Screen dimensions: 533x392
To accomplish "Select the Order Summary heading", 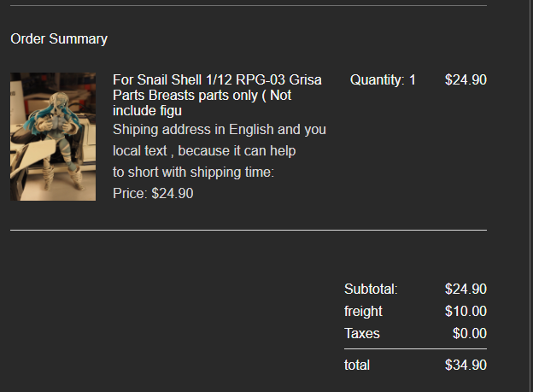I will pyautogui.click(x=59, y=38).
